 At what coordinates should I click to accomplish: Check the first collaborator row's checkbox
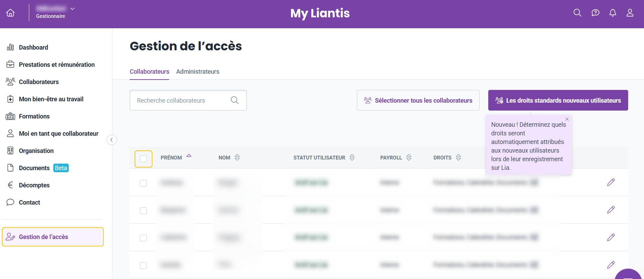[143, 183]
